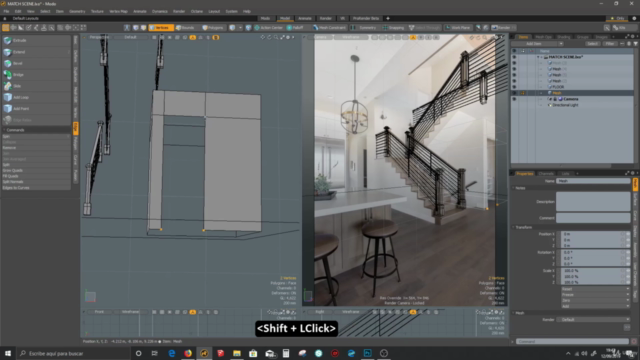Collapse the Transform section
This screenshot has width=640, height=360.
[x=514, y=227]
